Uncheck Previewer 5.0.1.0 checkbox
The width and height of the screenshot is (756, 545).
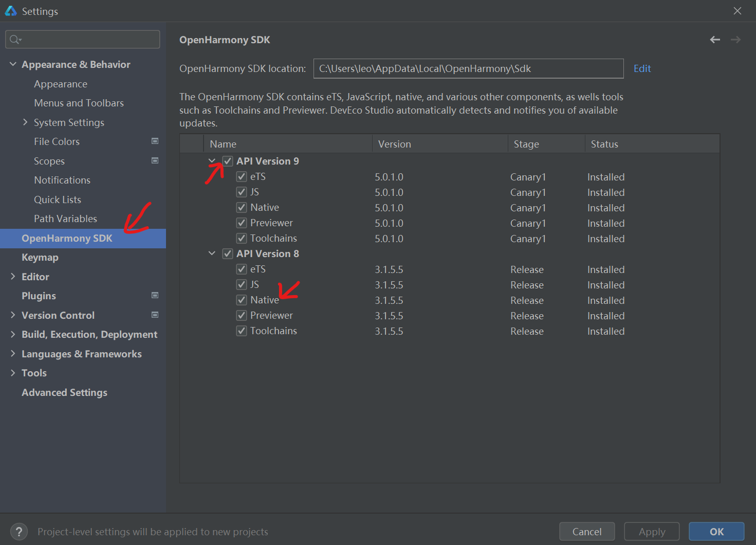[x=242, y=223]
